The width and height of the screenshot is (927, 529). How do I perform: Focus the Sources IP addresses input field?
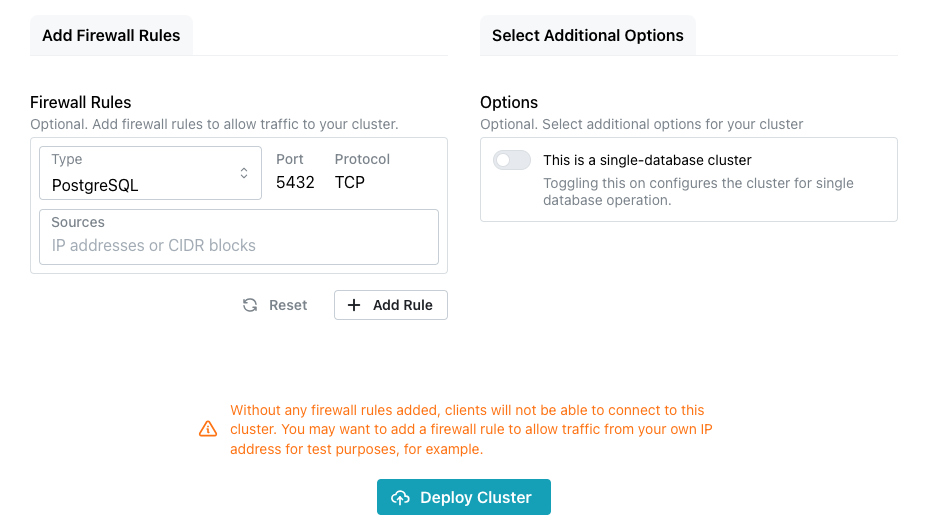(239, 237)
